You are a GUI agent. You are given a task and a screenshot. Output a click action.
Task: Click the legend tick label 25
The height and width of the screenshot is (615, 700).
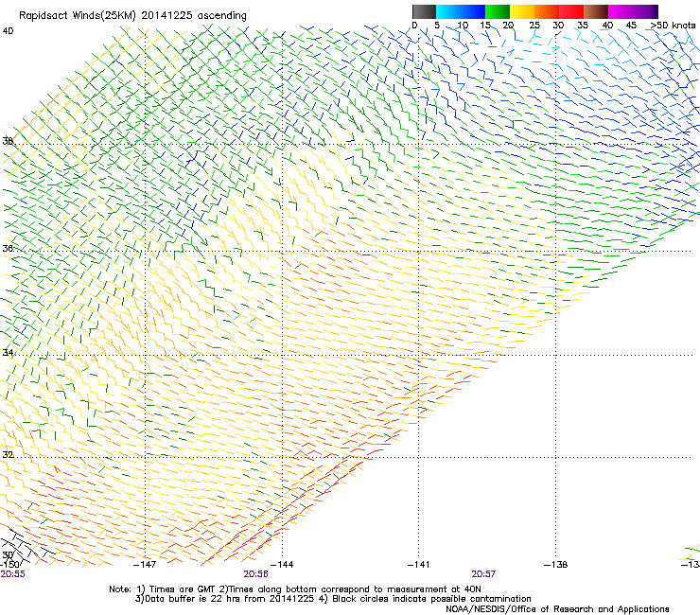[x=534, y=26]
